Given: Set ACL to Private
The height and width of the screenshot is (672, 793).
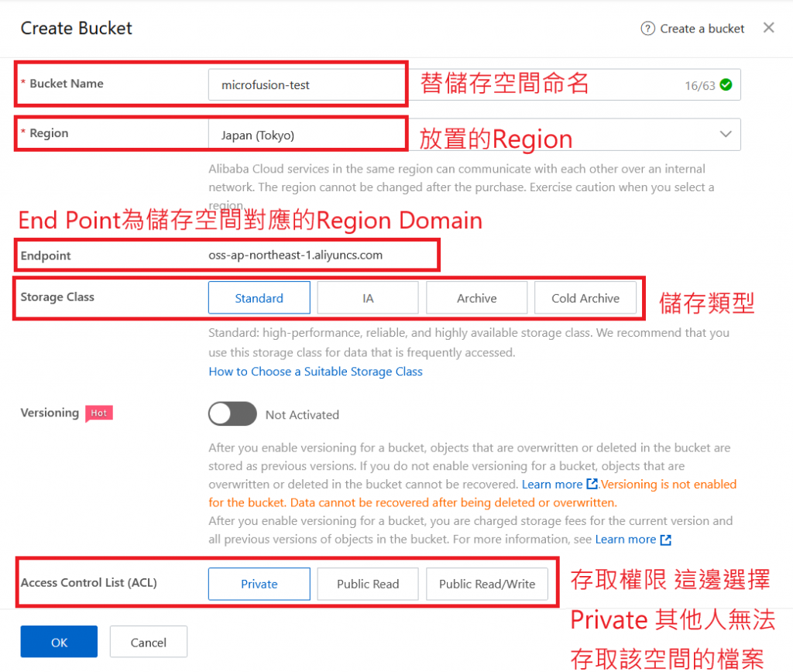Looking at the screenshot, I should 259,584.
